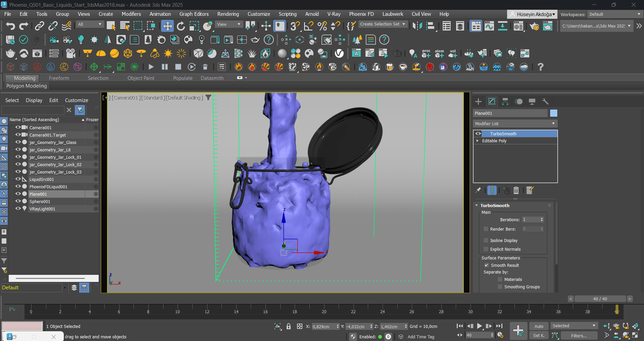The image size is (644, 341).
Task: Open the Material Editor
Action: tap(518, 26)
